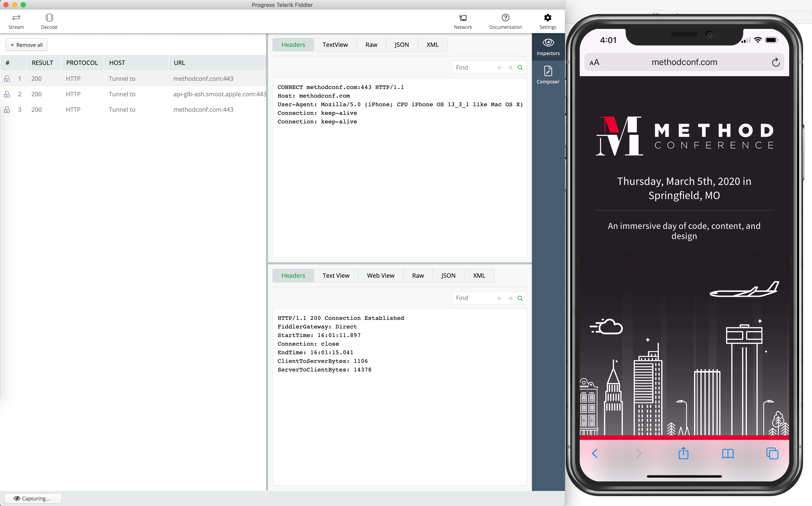Click the 200 result of session 1
Viewport: 812px width, 506px height.
(x=37, y=79)
